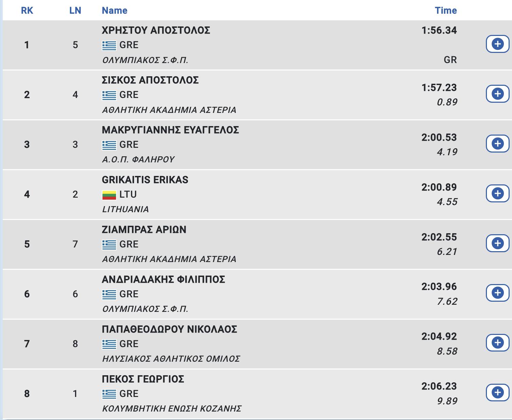The height and width of the screenshot is (420, 512).
Task: Click the Lithuania flag icon
Action: click(109, 195)
